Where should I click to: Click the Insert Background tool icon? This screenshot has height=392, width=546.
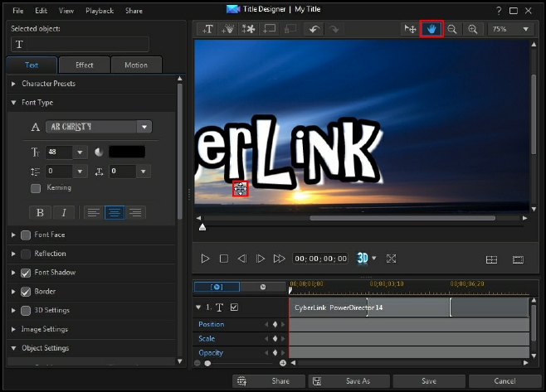coord(269,29)
